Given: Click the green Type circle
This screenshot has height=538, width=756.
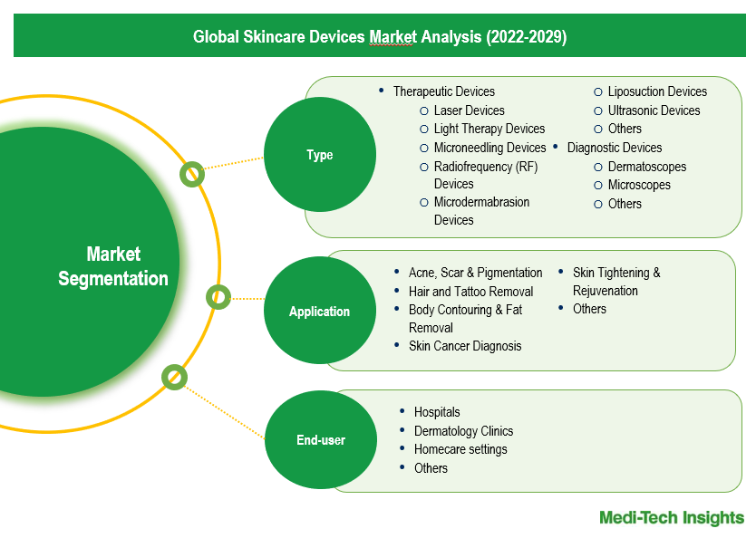Looking at the screenshot, I should [320, 155].
